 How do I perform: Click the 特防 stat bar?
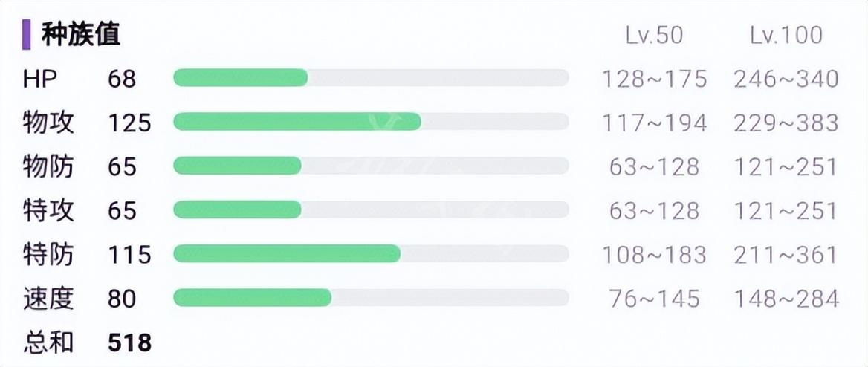[371, 253]
